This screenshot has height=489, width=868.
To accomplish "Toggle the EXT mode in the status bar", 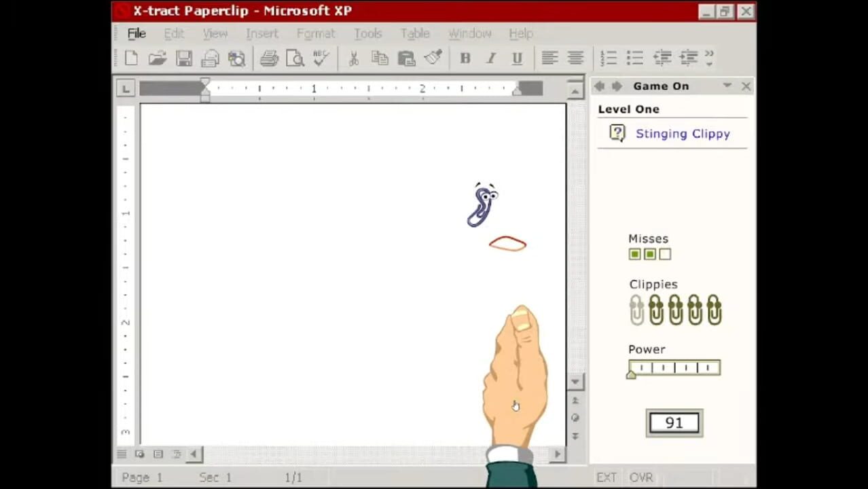I will coord(605,477).
